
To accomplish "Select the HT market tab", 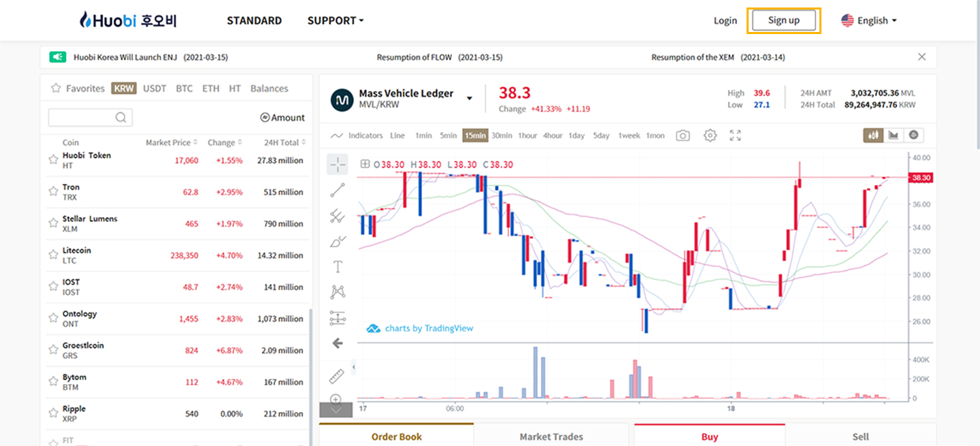I will pyautogui.click(x=235, y=89).
